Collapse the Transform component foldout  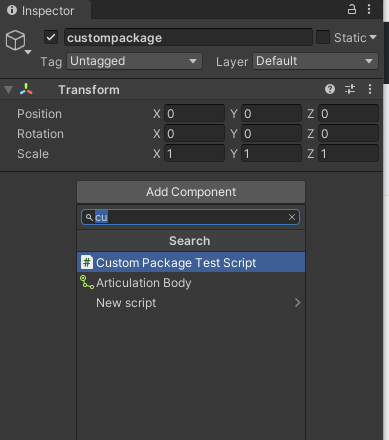click(9, 90)
